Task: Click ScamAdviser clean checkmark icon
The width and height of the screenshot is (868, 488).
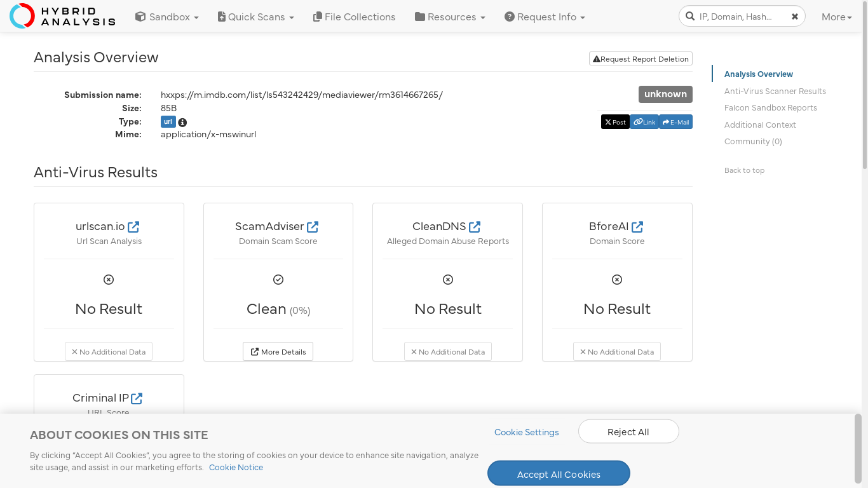Action: click(x=278, y=280)
